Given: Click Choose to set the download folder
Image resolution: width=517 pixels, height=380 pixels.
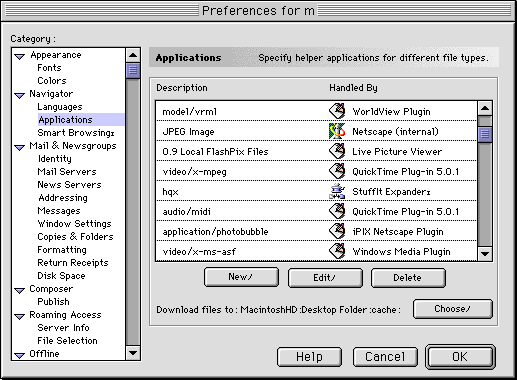Looking at the screenshot, I should 453,309.
